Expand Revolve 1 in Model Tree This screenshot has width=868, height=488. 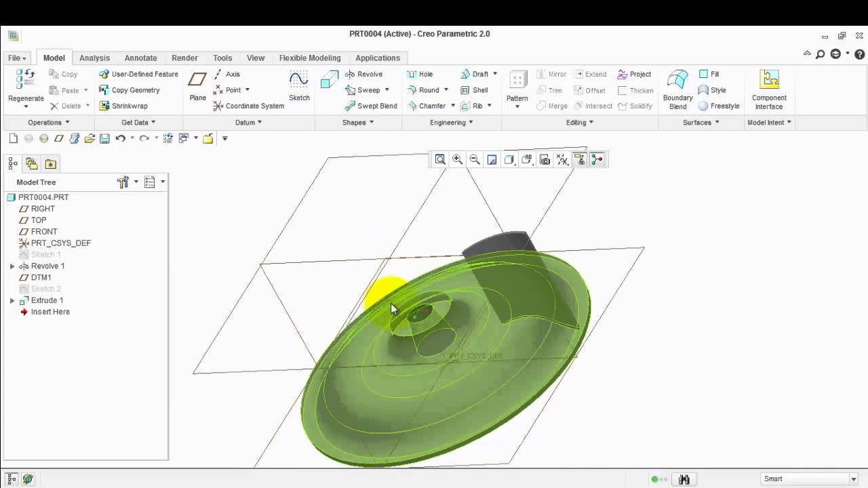coord(12,266)
